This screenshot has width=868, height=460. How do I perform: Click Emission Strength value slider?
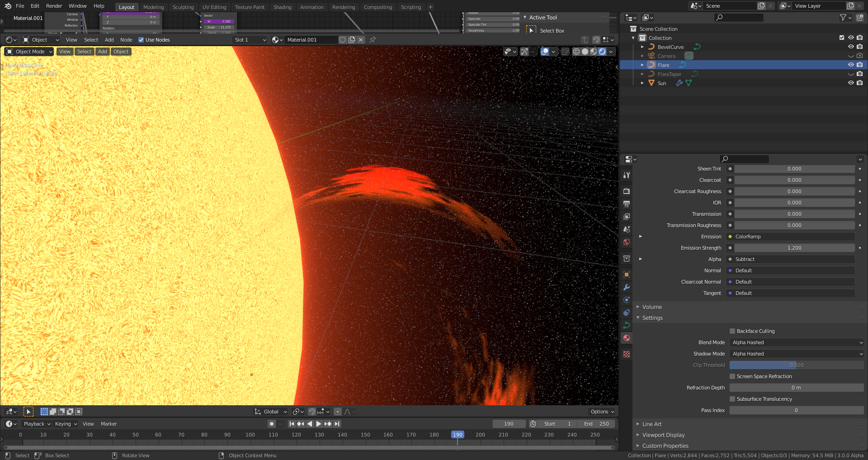[794, 248]
